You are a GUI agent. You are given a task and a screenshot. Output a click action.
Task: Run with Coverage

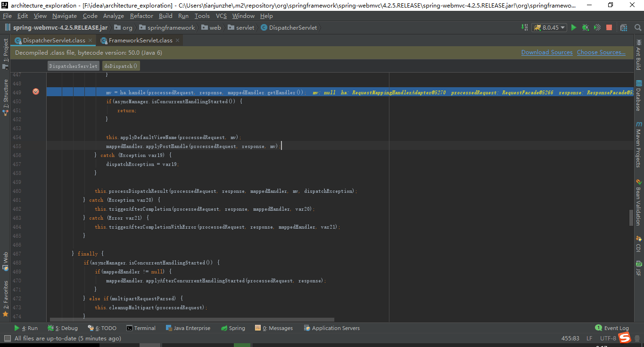(x=596, y=28)
